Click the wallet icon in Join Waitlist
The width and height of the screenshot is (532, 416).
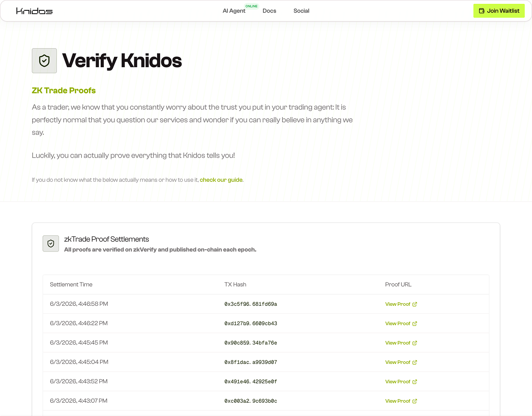(x=482, y=11)
